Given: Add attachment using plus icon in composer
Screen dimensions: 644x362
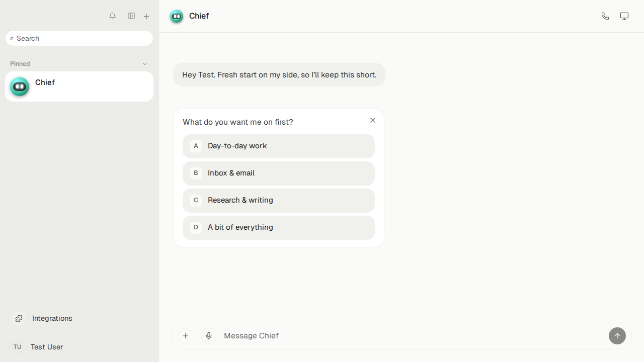Looking at the screenshot, I should (186, 336).
